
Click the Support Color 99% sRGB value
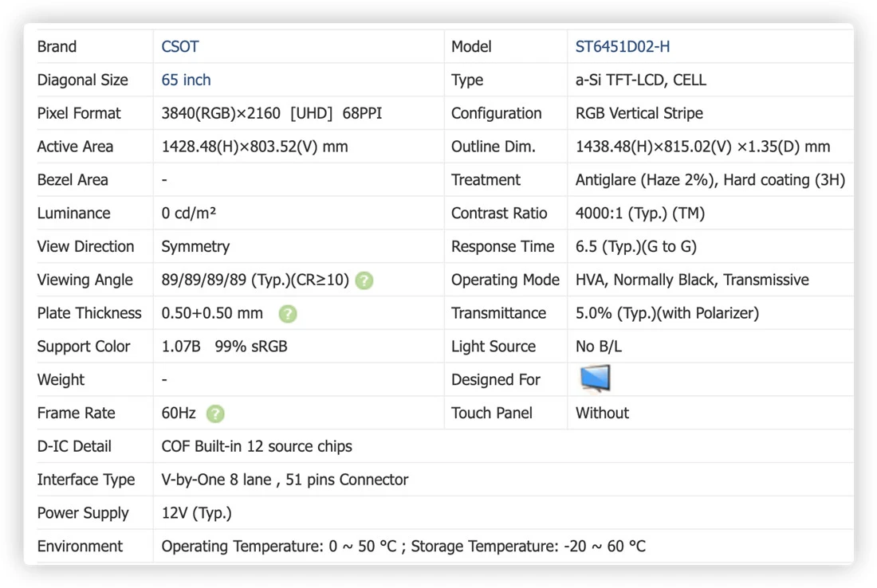tap(251, 347)
